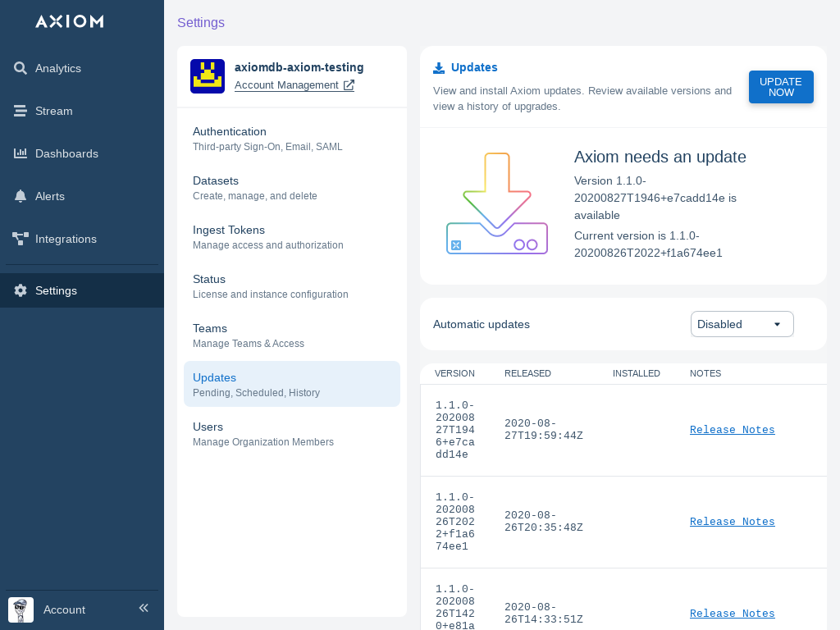Open Release Notes for version 20200826T2022
840x630 pixels.
732,522
